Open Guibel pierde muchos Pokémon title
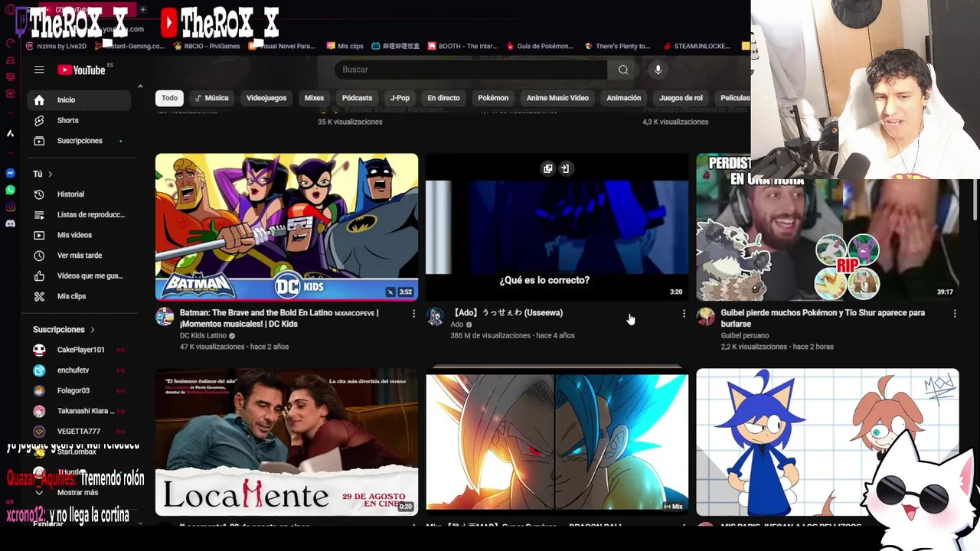This screenshot has width=980, height=551. (822, 318)
